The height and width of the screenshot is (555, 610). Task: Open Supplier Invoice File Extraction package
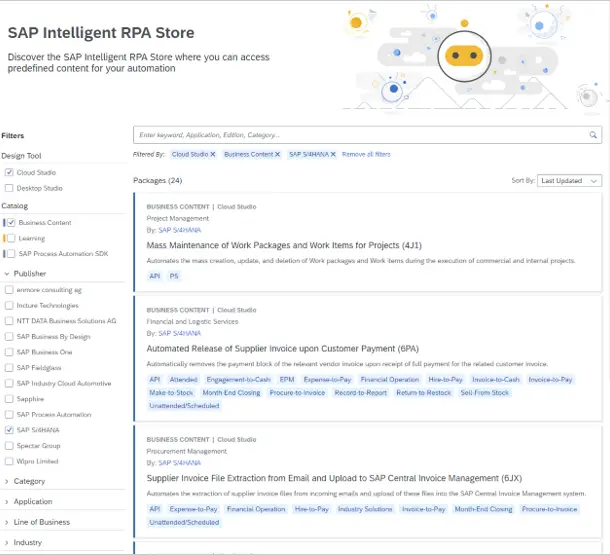(x=334, y=478)
